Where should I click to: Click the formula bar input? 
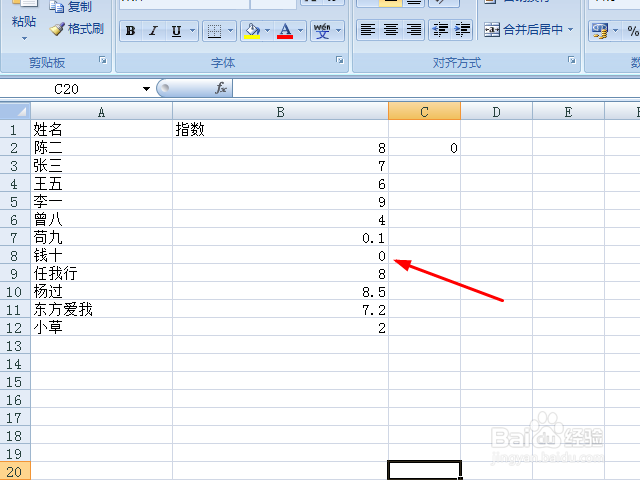coord(436,89)
